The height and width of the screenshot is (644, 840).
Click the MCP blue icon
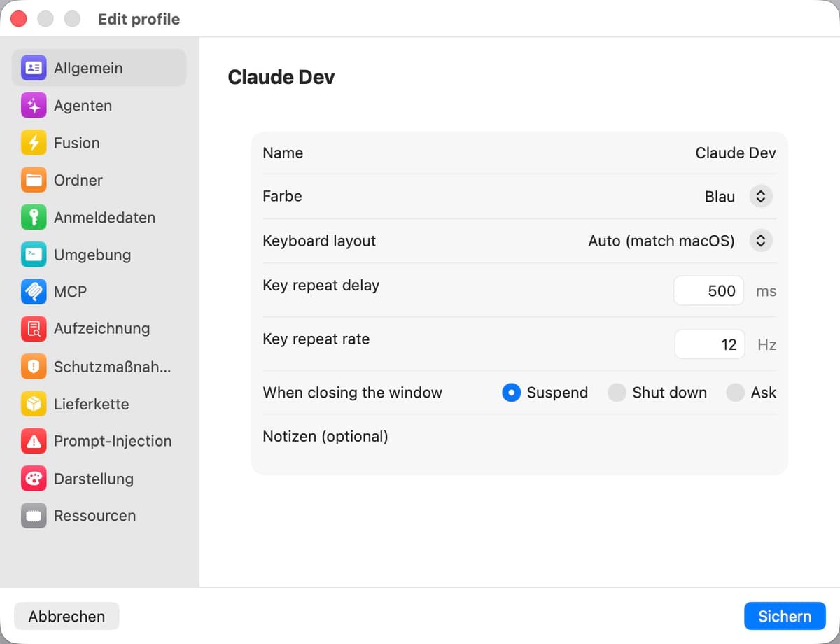pyautogui.click(x=34, y=292)
